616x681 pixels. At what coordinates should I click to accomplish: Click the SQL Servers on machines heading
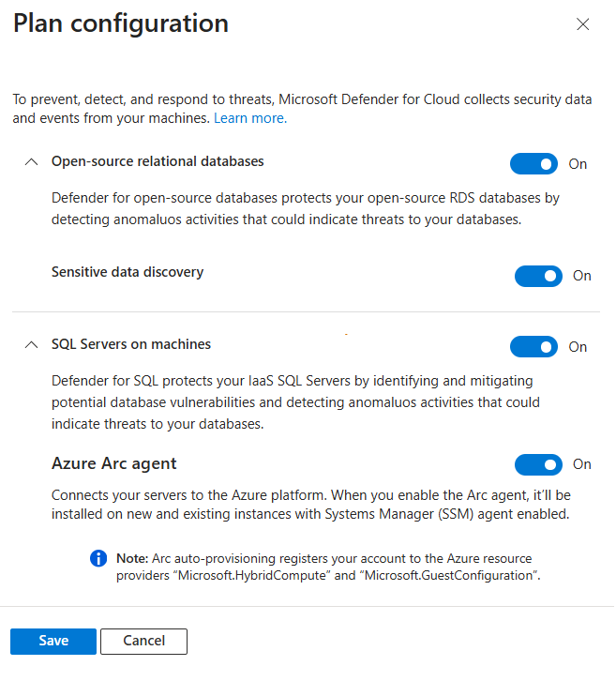tap(131, 345)
